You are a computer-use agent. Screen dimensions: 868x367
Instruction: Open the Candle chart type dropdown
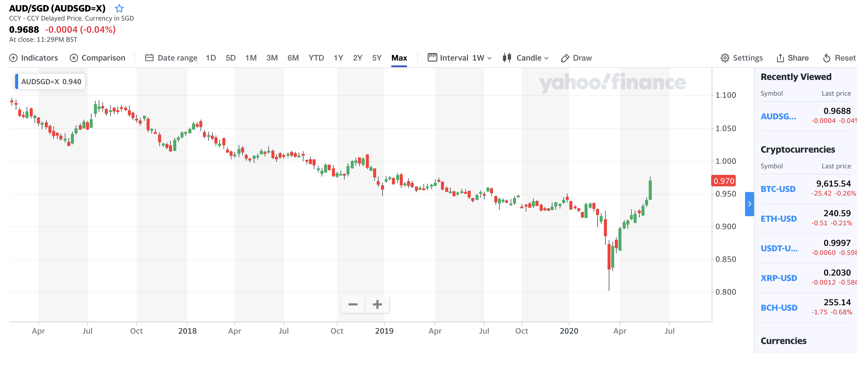pos(526,58)
